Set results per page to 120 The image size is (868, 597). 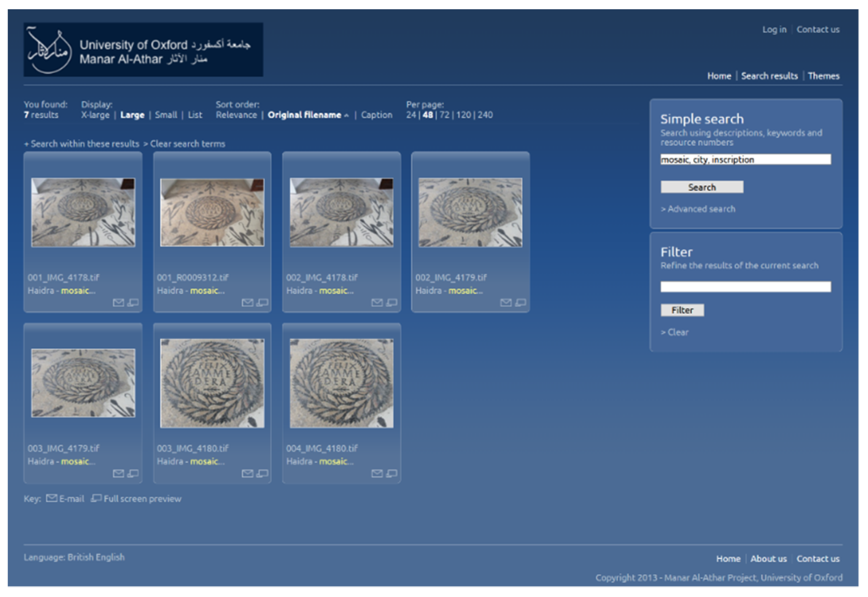[463, 115]
